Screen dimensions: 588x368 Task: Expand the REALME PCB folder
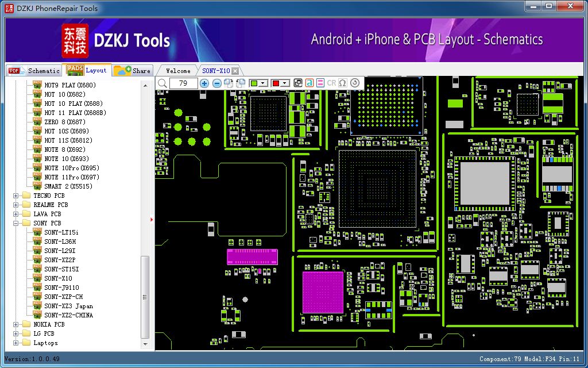click(16, 205)
